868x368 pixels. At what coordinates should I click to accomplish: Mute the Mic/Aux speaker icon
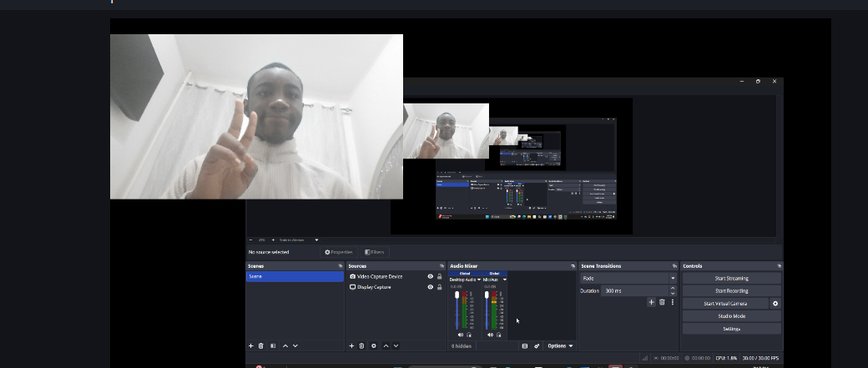491,335
